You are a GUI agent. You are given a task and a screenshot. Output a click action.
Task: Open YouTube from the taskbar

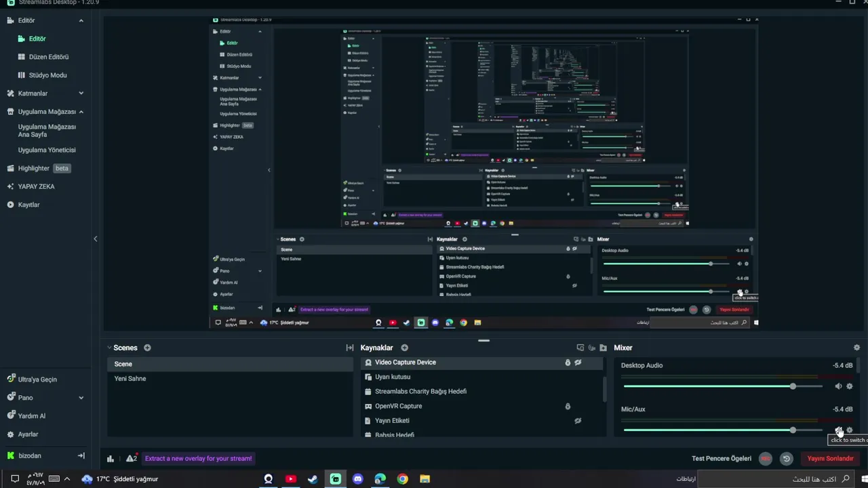click(290, 479)
